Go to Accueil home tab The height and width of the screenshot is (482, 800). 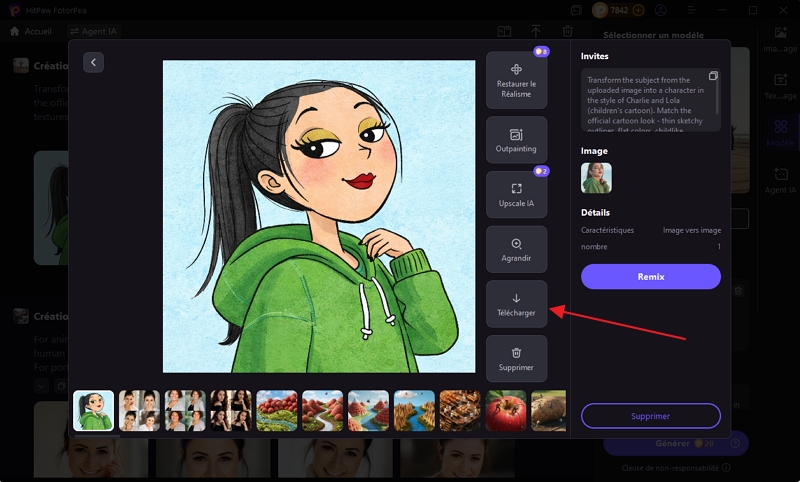31,31
